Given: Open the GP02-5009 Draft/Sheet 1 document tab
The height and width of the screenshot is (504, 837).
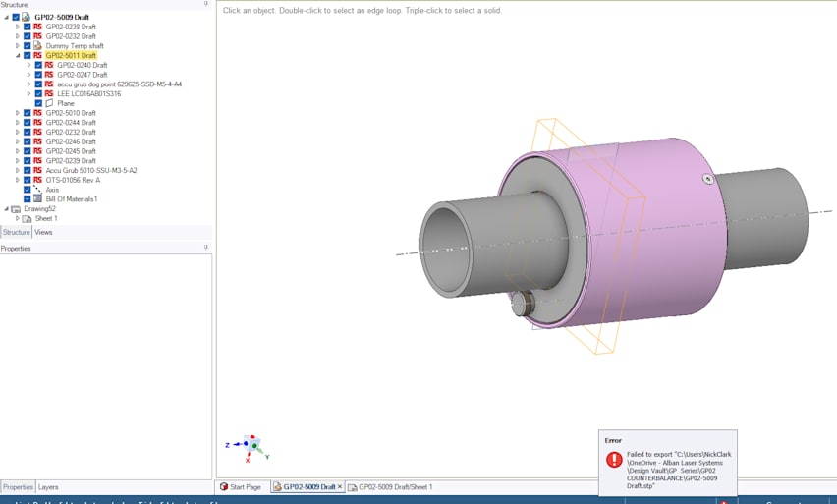Looking at the screenshot, I should [x=390, y=487].
